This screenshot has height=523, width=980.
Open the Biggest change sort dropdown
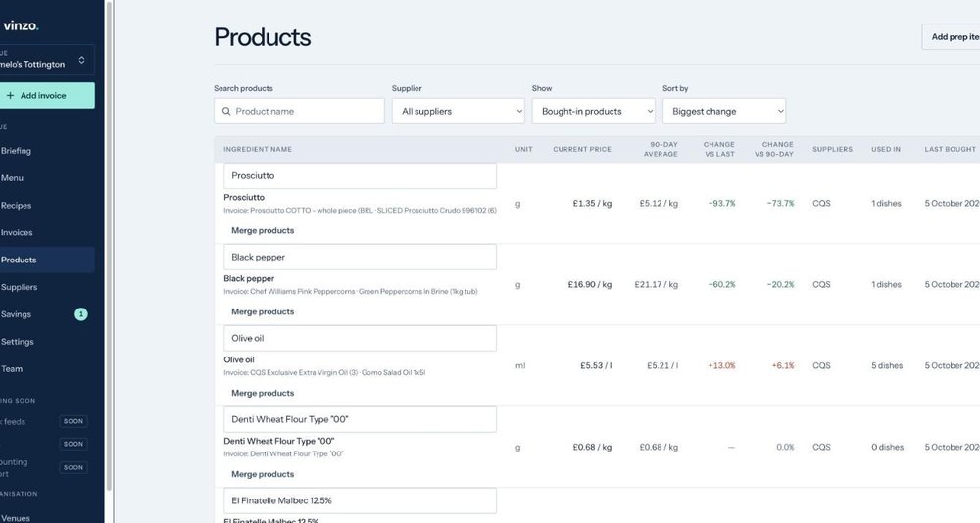tap(724, 112)
